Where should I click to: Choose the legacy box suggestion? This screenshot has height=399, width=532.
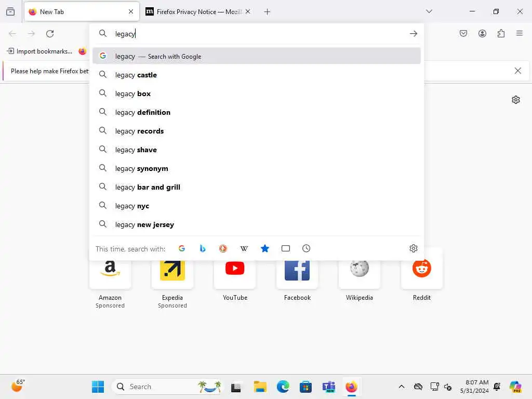(x=257, y=94)
